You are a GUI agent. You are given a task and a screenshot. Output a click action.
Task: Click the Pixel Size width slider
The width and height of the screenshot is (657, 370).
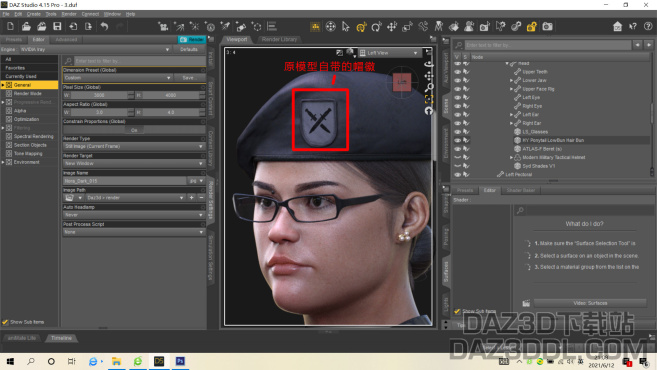coord(99,95)
